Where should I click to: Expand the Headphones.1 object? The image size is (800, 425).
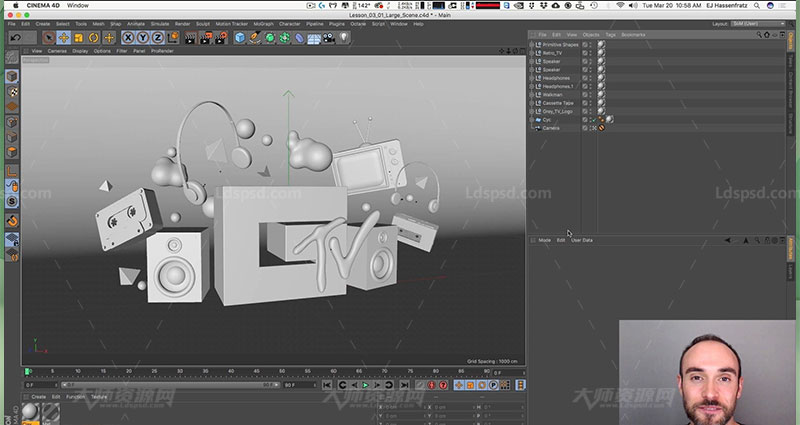[x=532, y=86]
